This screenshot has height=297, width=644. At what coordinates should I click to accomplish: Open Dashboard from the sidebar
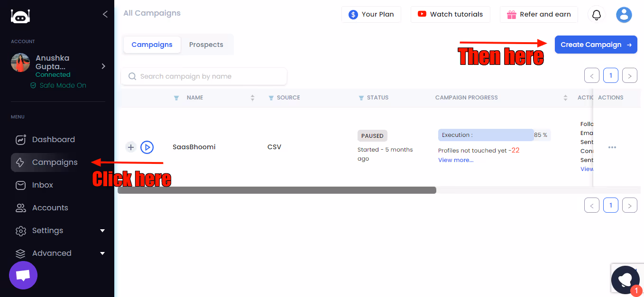[x=53, y=139]
